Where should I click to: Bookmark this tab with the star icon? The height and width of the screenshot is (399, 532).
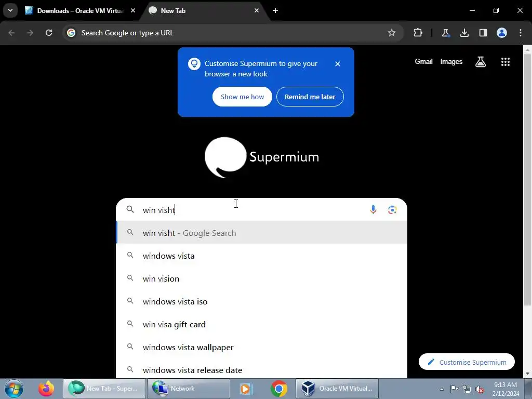392,33
